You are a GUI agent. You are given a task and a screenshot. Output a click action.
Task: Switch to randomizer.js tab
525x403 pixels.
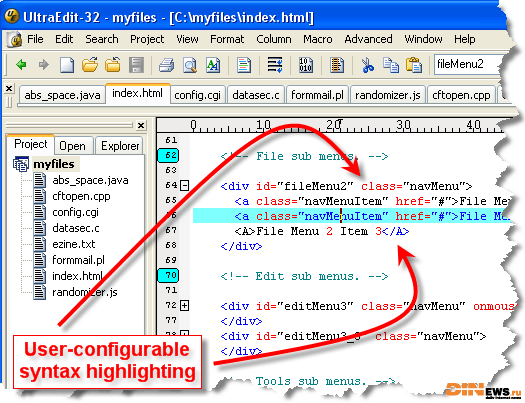point(388,95)
